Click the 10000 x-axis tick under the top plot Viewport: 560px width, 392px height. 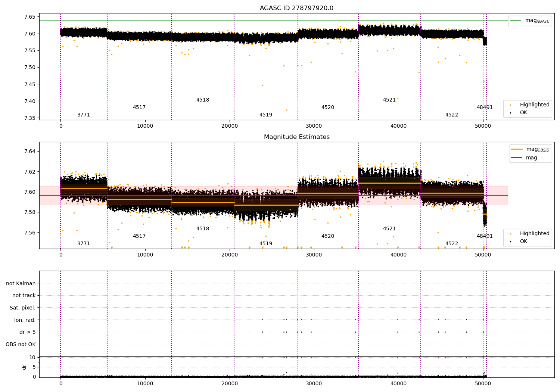click(145, 126)
